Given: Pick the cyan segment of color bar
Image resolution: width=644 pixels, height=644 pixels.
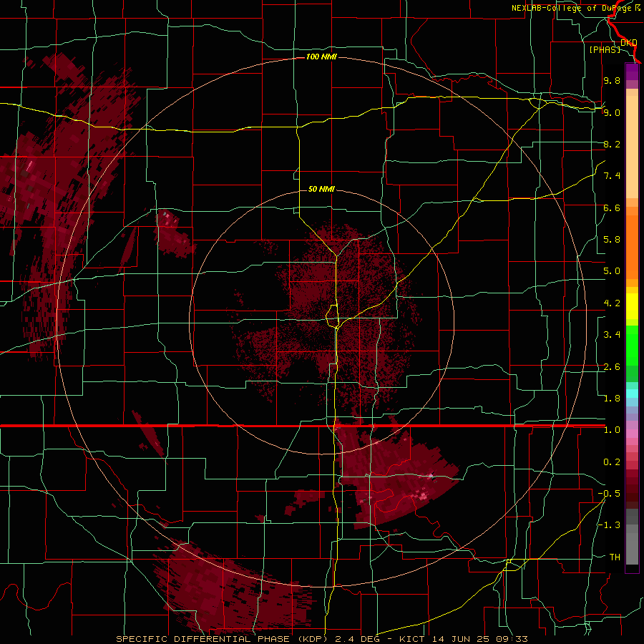Looking at the screenshot, I should (632, 394).
